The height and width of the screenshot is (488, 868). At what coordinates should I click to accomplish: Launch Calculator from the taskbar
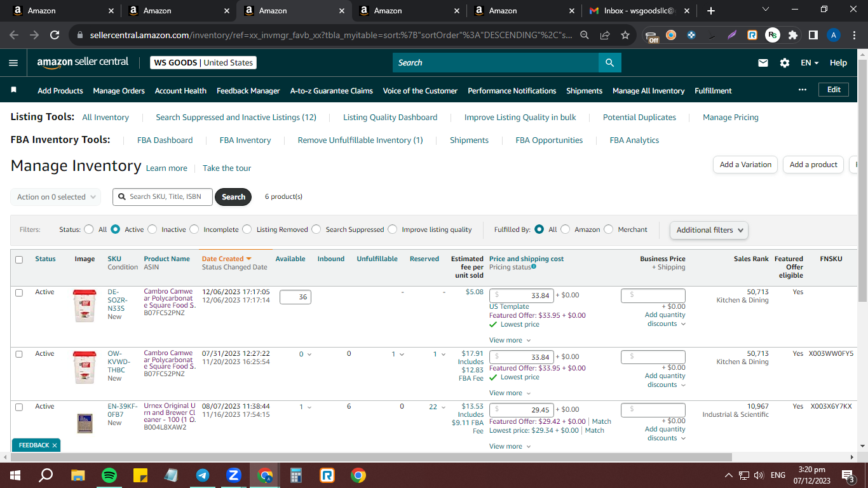pyautogui.click(x=296, y=475)
